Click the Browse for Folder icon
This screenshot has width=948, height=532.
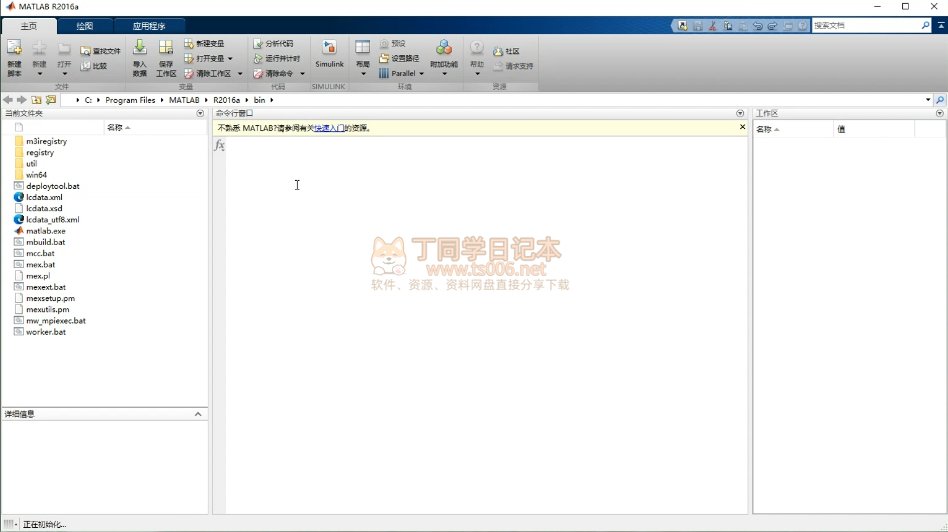coord(51,100)
